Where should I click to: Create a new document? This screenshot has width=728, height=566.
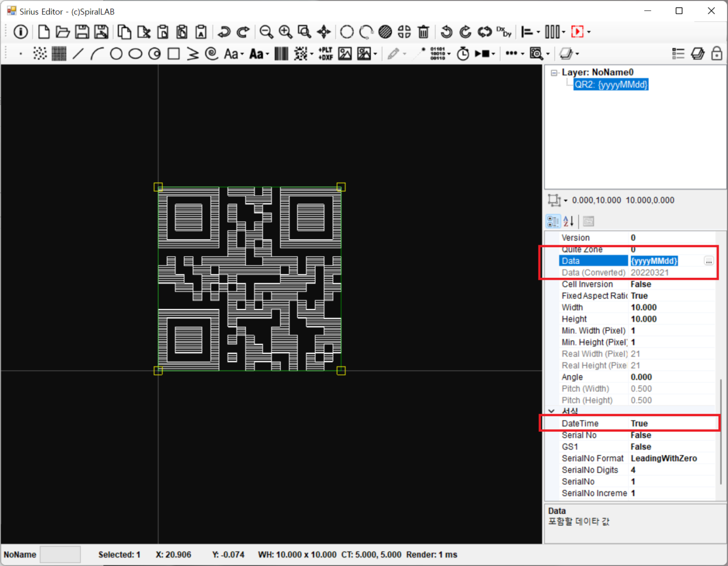44,32
